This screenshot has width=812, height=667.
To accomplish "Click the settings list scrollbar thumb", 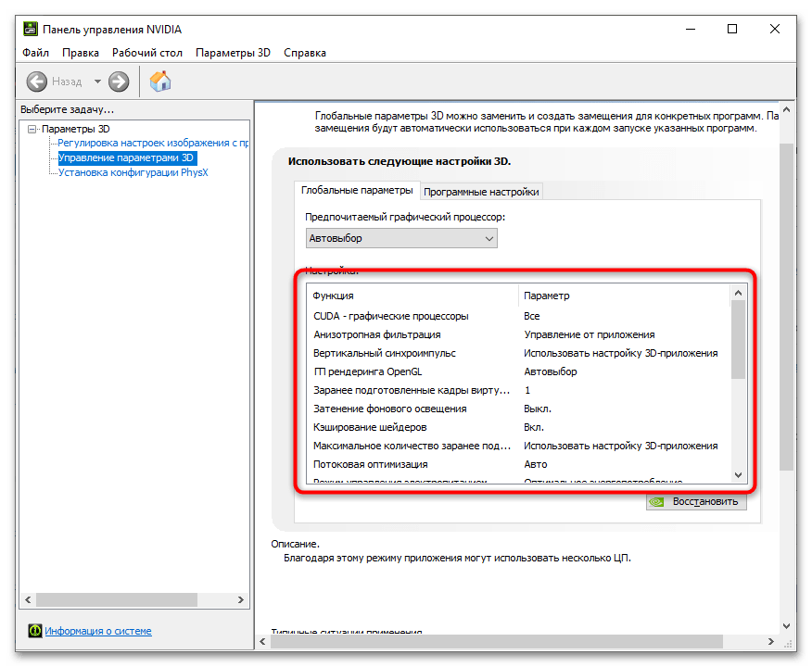I will click(x=739, y=339).
